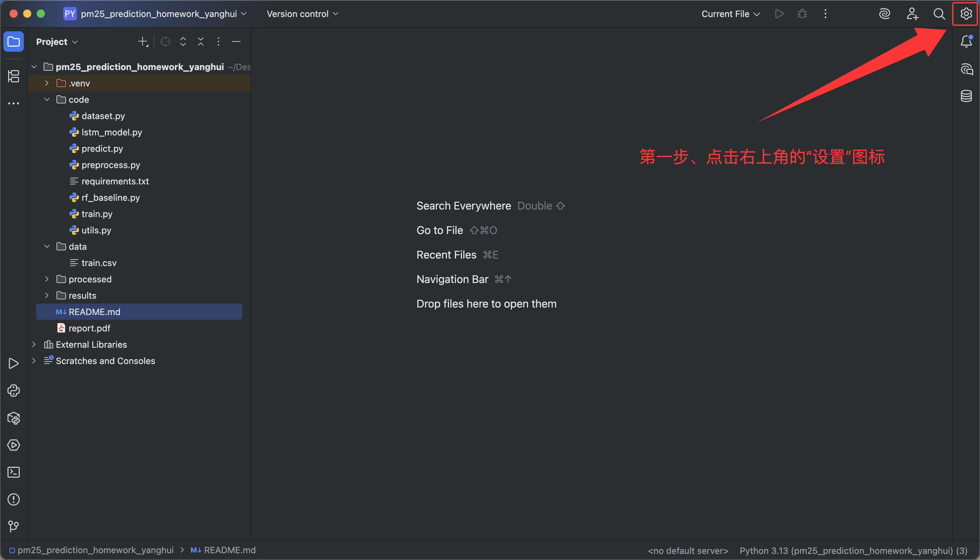
Task: Open the Settings gear icon
Action: click(x=966, y=14)
